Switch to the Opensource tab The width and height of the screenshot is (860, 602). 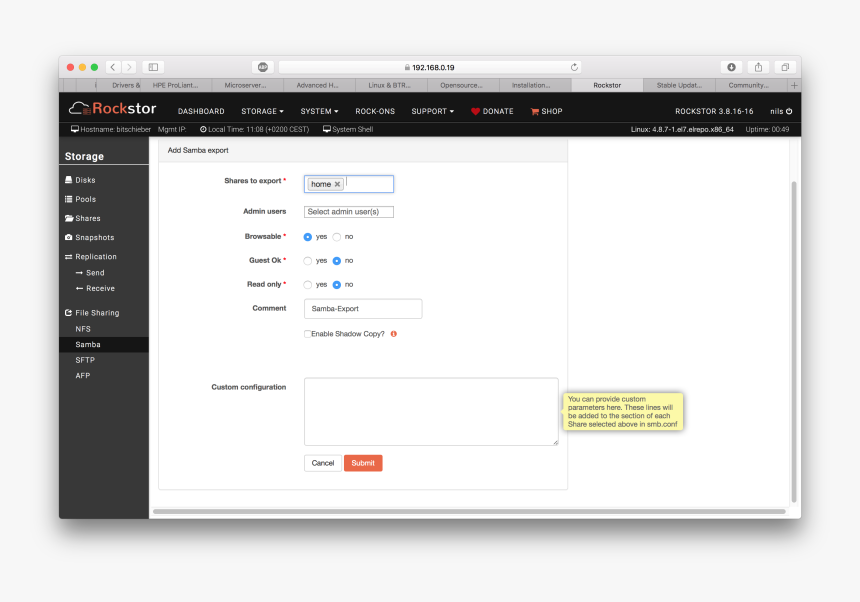[x=461, y=85]
